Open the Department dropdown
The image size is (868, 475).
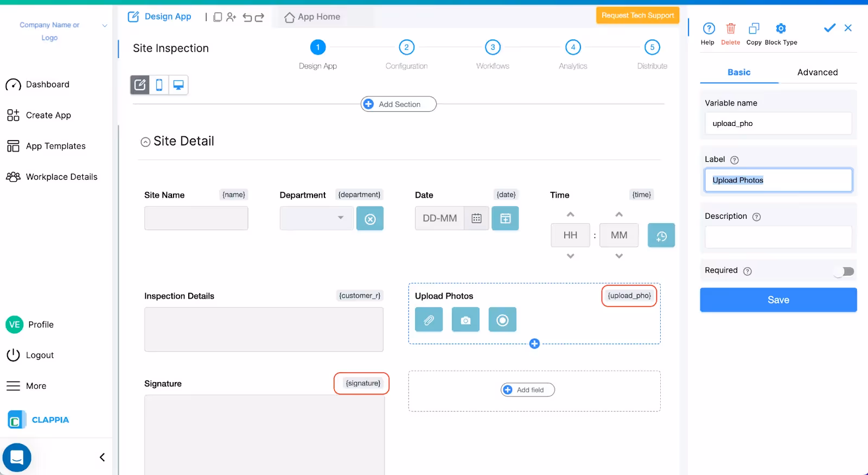point(317,218)
